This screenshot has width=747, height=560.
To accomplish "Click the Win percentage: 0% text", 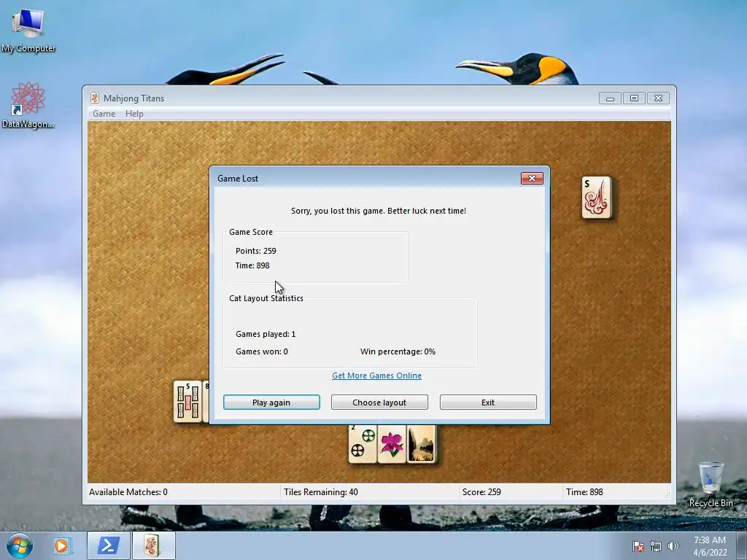I will (398, 352).
